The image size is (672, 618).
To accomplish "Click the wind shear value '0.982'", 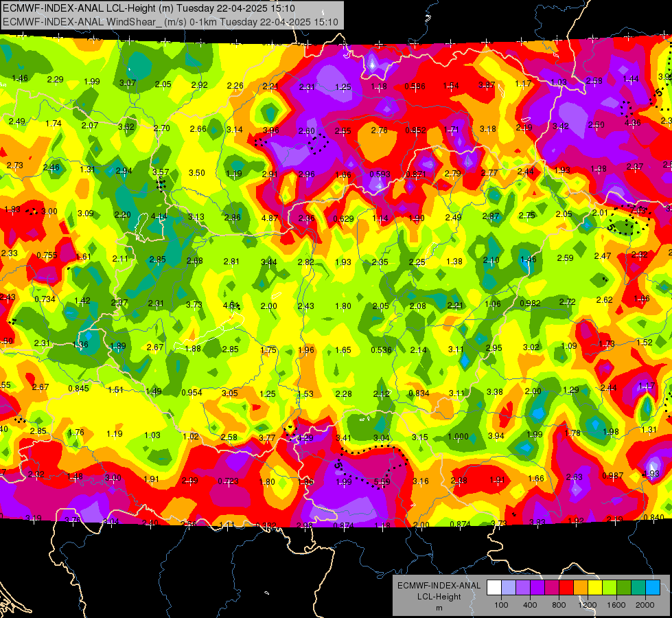I will [x=530, y=304].
